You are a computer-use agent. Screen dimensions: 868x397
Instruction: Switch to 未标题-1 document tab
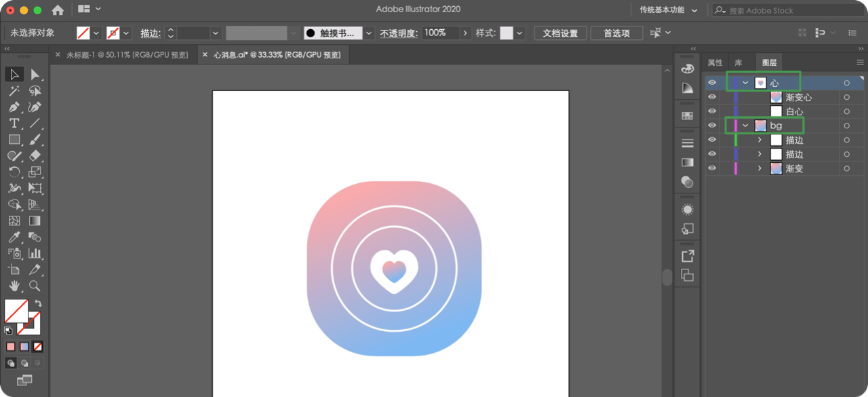pyautogui.click(x=127, y=55)
